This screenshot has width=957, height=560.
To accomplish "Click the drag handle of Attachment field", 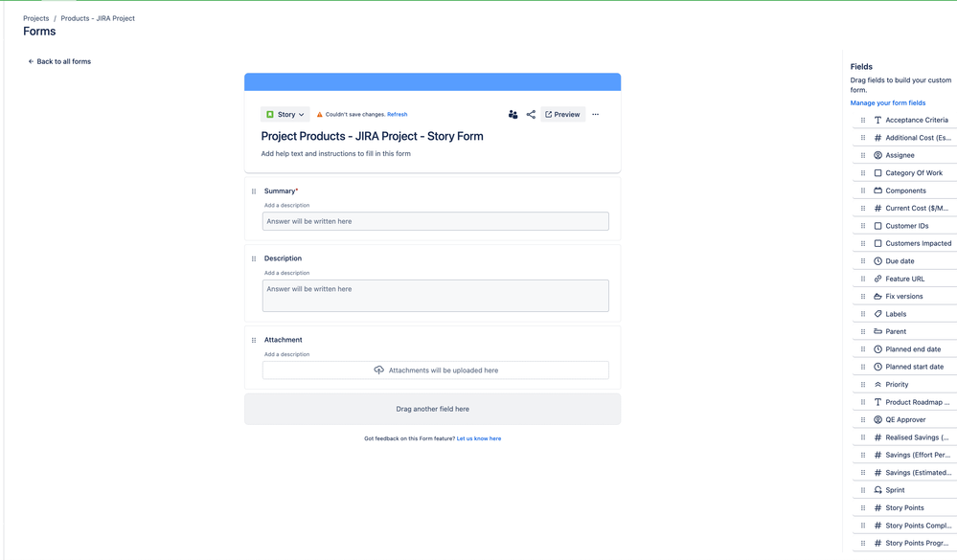I will coord(254,340).
